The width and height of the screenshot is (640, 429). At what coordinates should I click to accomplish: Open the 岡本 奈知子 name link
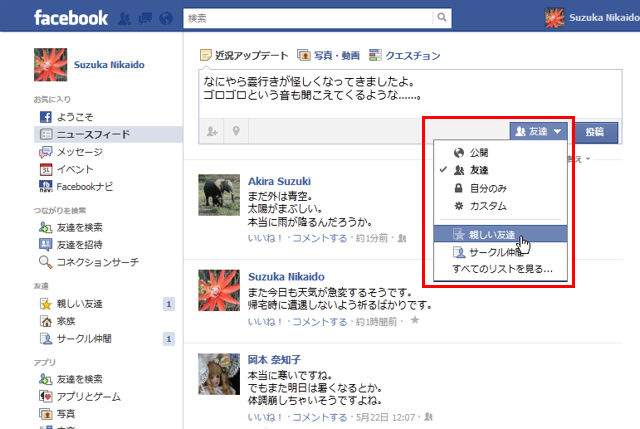(274, 360)
